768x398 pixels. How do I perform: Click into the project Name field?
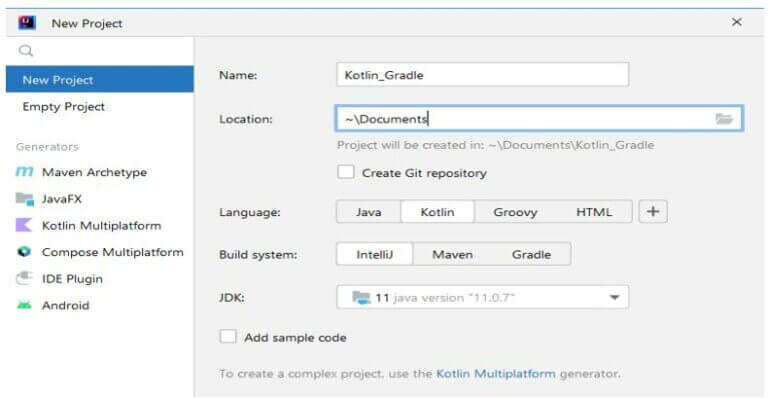[x=482, y=75]
